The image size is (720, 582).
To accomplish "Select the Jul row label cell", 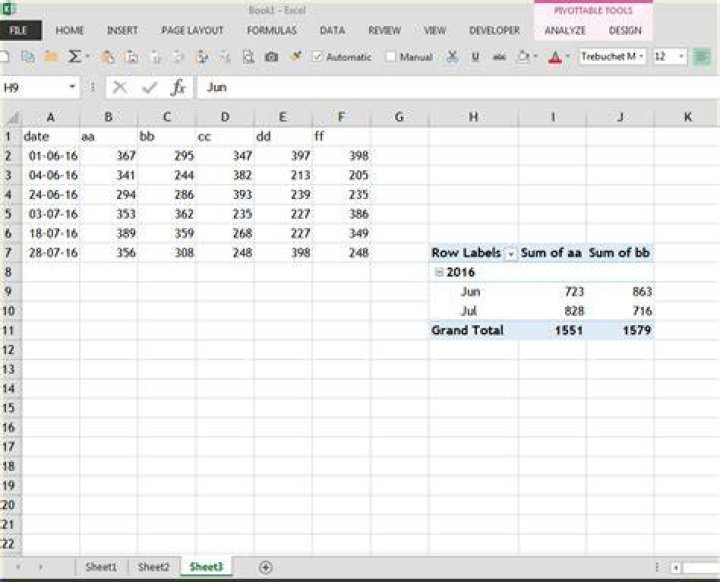I will tap(474, 311).
